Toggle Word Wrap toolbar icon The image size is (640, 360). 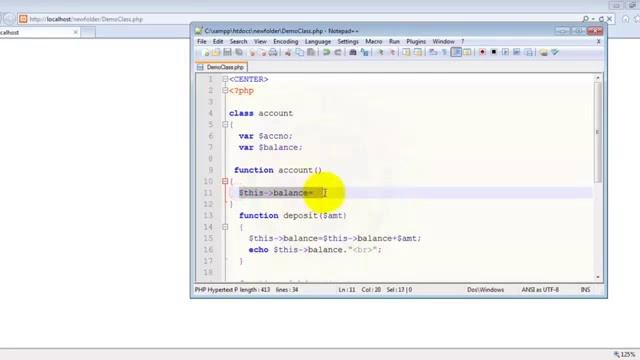click(433, 52)
